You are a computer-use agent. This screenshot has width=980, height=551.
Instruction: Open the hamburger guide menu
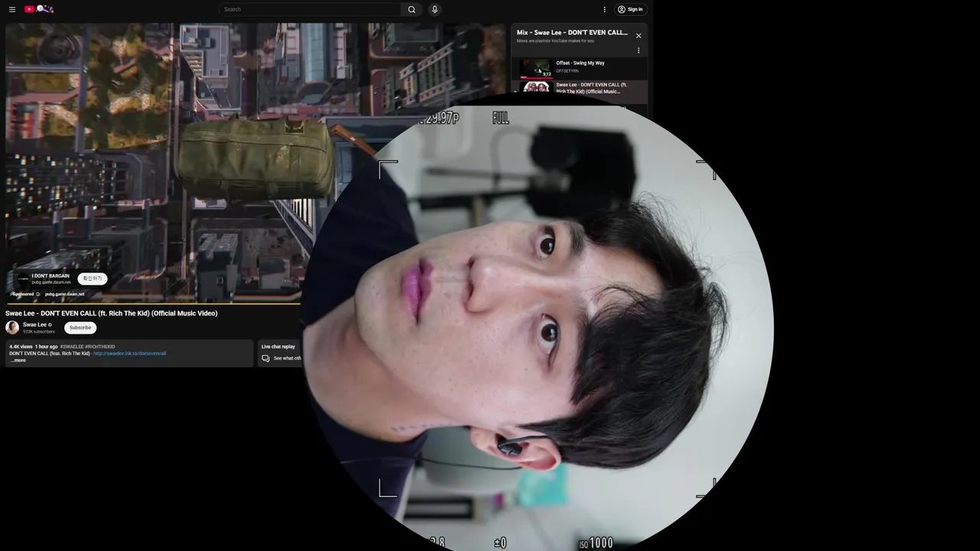12,9
